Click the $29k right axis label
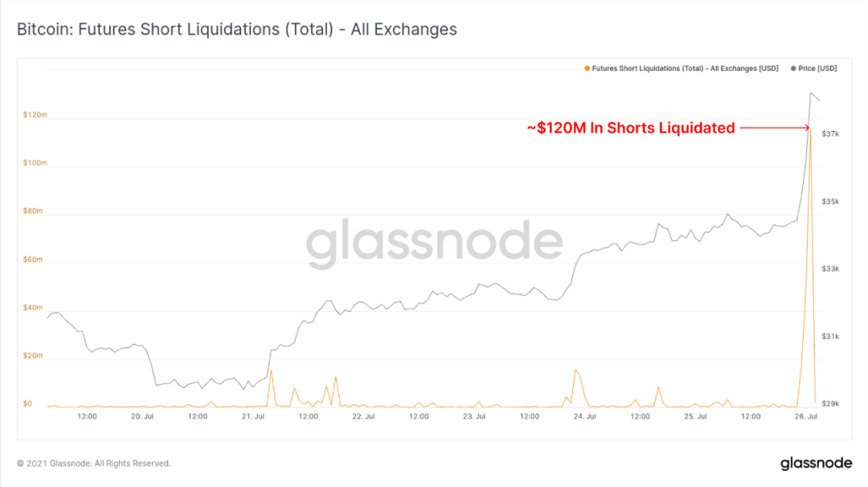Image resolution: width=868 pixels, height=487 pixels. 830,403
